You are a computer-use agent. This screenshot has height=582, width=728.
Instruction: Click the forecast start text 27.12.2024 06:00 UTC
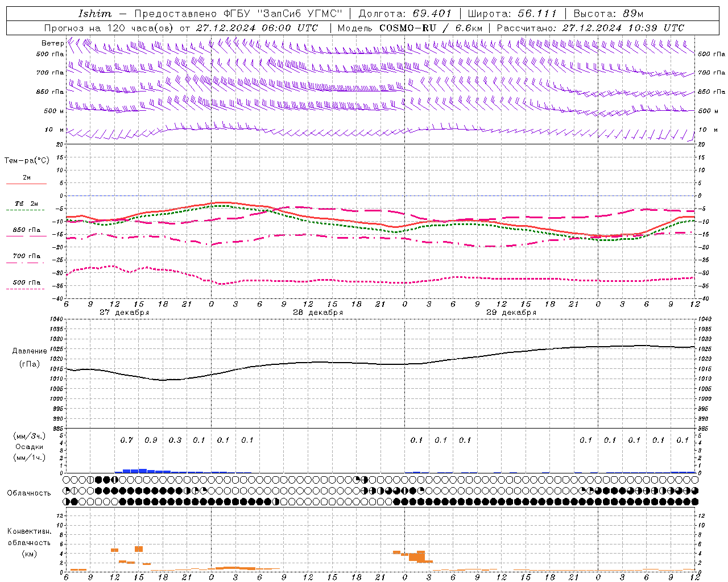257,28
